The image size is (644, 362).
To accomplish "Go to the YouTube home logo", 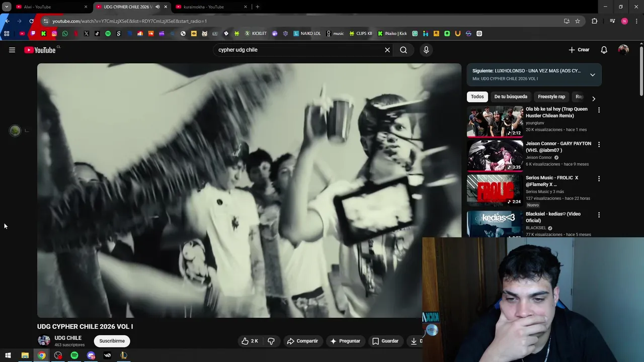I will click(x=40, y=50).
